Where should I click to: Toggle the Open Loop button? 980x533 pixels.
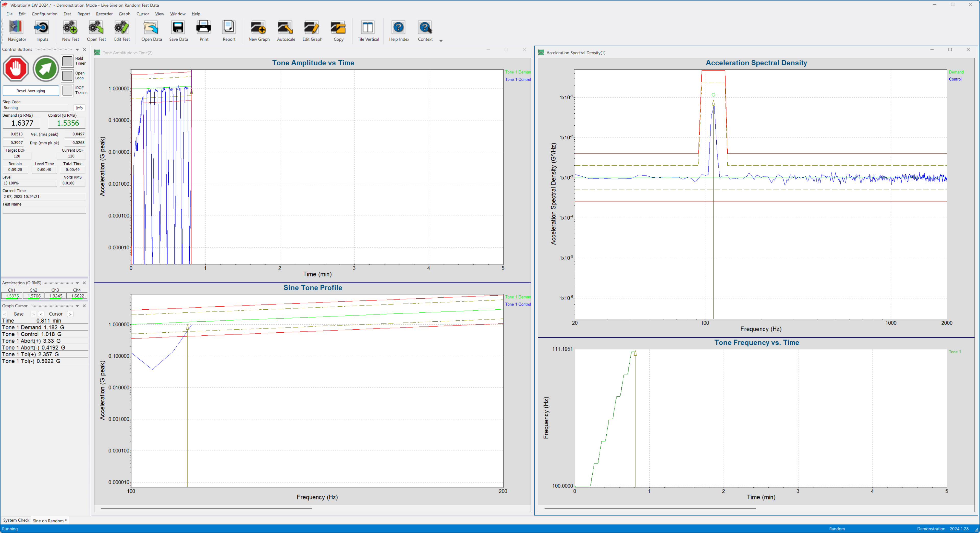click(x=67, y=76)
